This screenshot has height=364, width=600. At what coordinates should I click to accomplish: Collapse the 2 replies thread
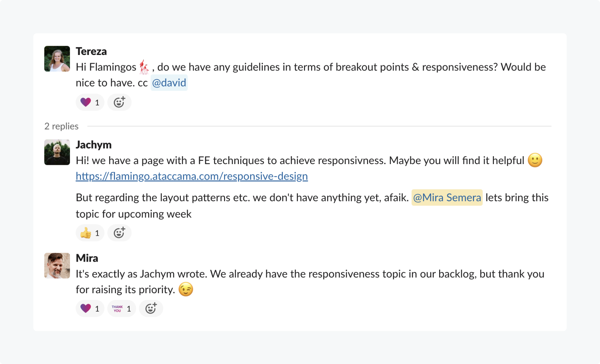(62, 126)
